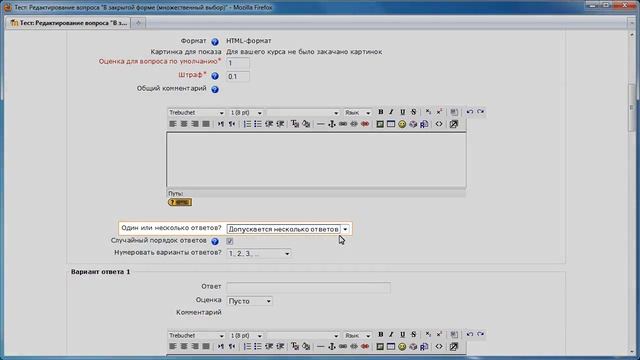Click inside general feedback text area

(x=316, y=160)
